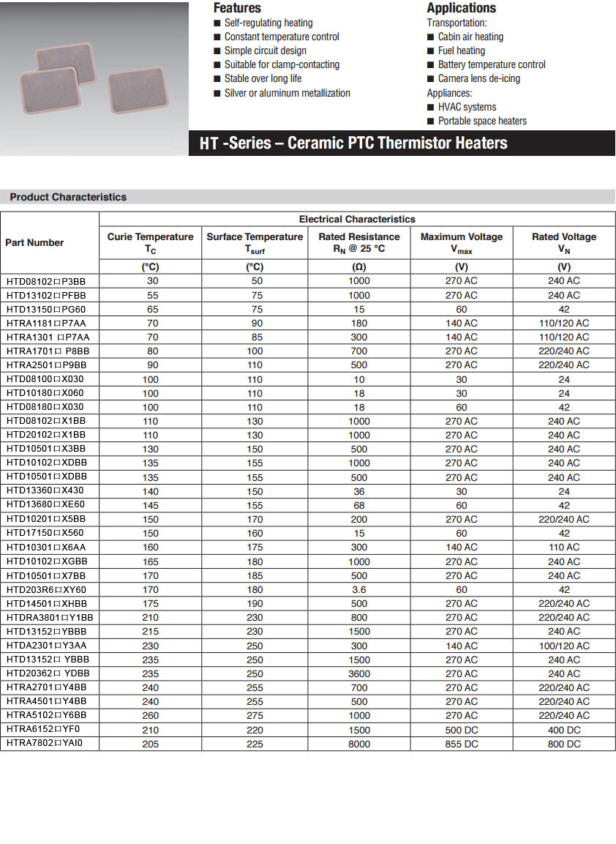Select the Camera lens de-icing application

[x=478, y=78]
